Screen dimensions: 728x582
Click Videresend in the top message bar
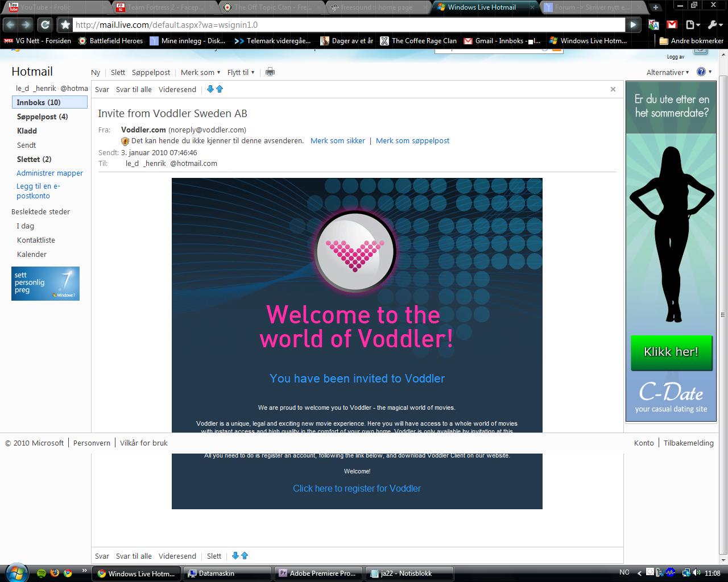pyautogui.click(x=177, y=89)
